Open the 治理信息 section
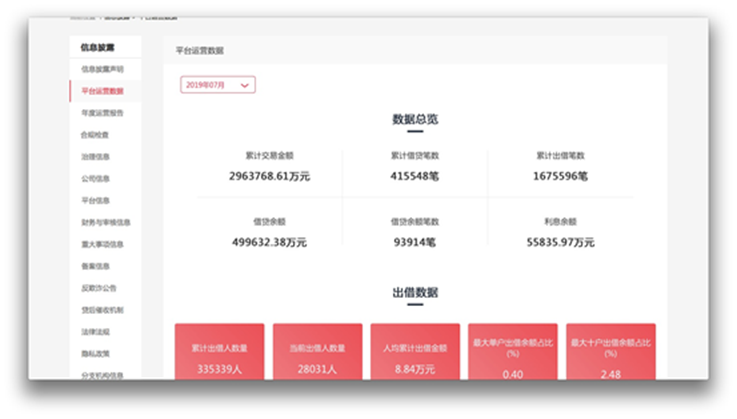737x419 pixels. [95, 157]
